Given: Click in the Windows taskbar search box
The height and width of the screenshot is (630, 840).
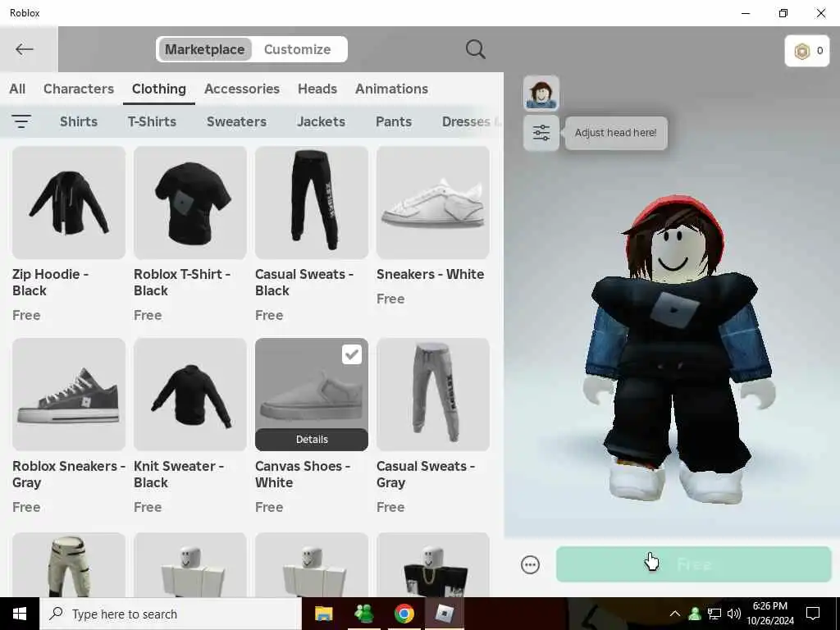Looking at the screenshot, I should pyautogui.click(x=171, y=614).
